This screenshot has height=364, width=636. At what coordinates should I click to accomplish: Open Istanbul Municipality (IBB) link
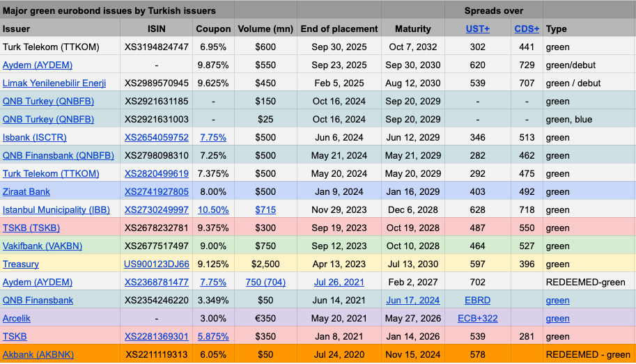(56, 210)
